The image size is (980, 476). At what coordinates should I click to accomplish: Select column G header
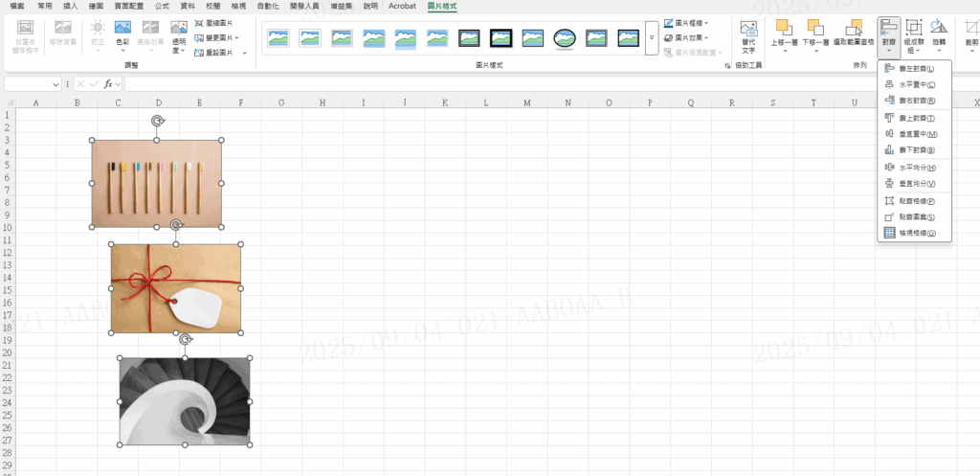point(281,102)
